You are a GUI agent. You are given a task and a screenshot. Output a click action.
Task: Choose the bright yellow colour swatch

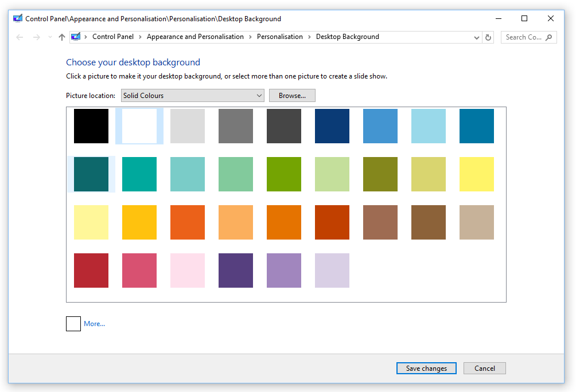click(x=477, y=174)
